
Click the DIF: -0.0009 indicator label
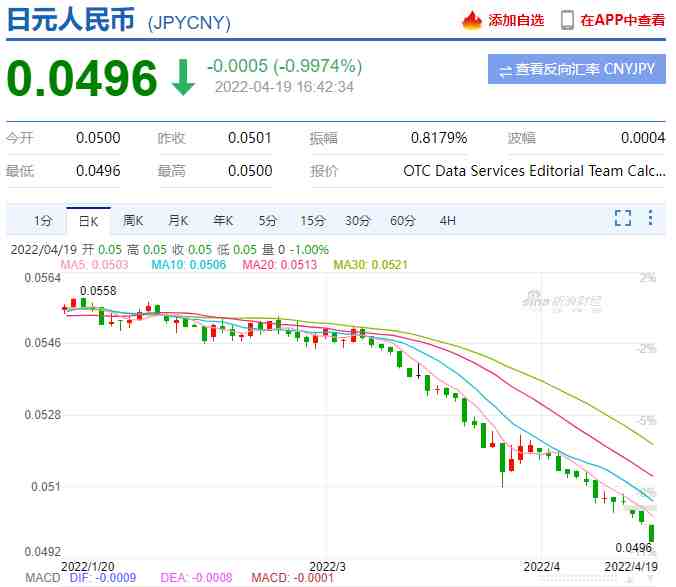click(103, 578)
